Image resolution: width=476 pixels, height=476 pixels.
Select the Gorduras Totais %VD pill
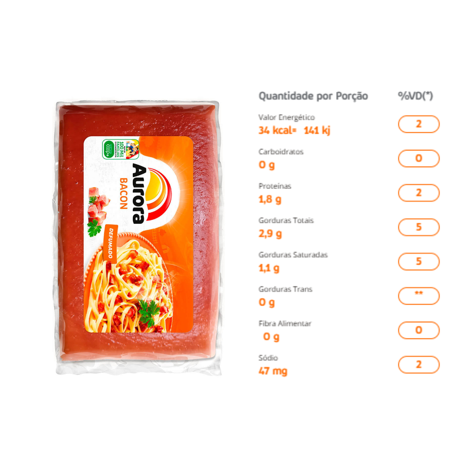[418, 227]
